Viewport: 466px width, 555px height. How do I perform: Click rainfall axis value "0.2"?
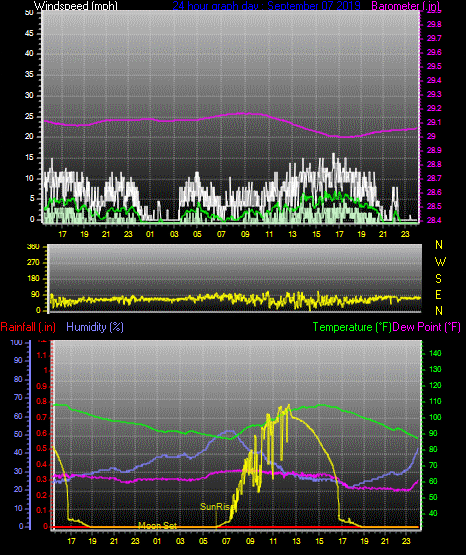42,495
